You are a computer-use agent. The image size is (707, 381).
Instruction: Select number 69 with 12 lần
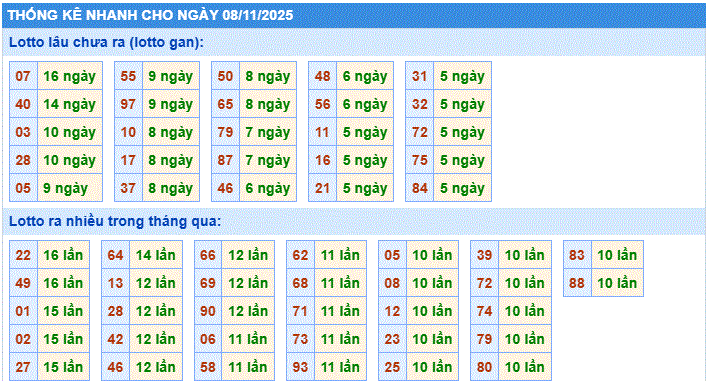208,283
